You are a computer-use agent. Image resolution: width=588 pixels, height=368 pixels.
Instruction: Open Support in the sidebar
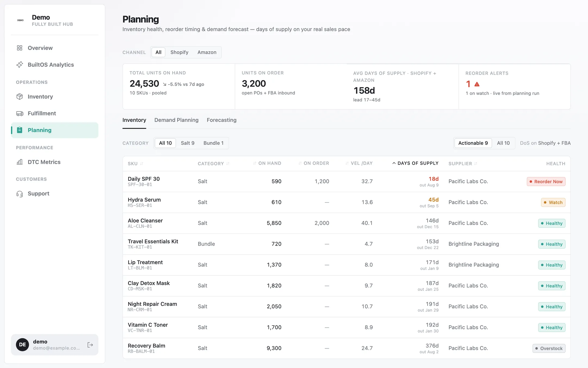pyautogui.click(x=55, y=194)
